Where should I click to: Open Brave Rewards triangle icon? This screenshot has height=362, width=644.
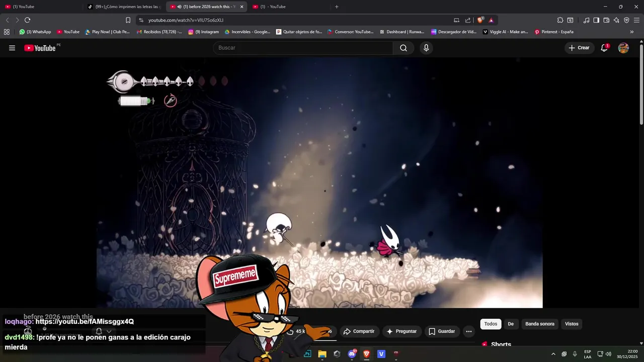point(491,20)
